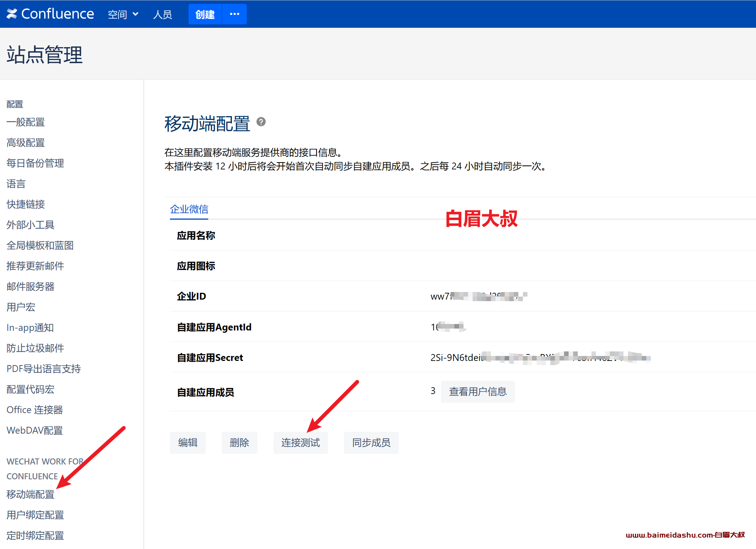Open 高级配置 in the sidebar

[26, 143]
